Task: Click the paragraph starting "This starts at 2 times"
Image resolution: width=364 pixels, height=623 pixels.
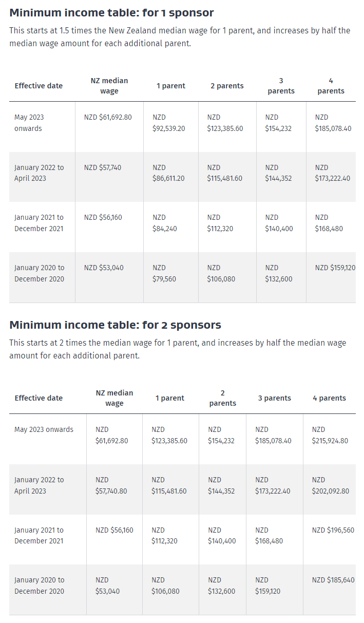Action: point(178,349)
